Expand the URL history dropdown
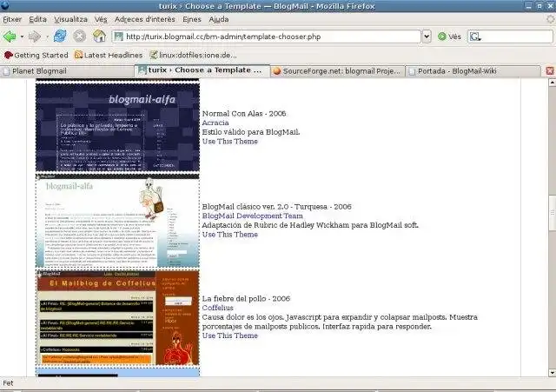Image resolution: width=556 pixels, height=392 pixels. point(427,37)
